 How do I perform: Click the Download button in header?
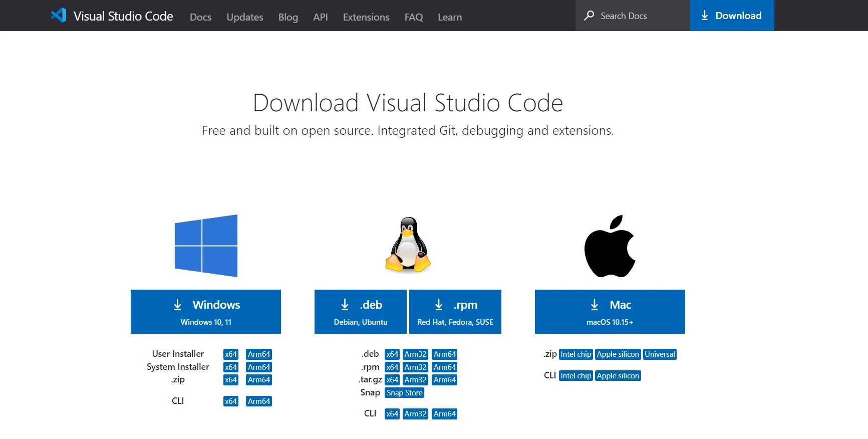[732, 16]
